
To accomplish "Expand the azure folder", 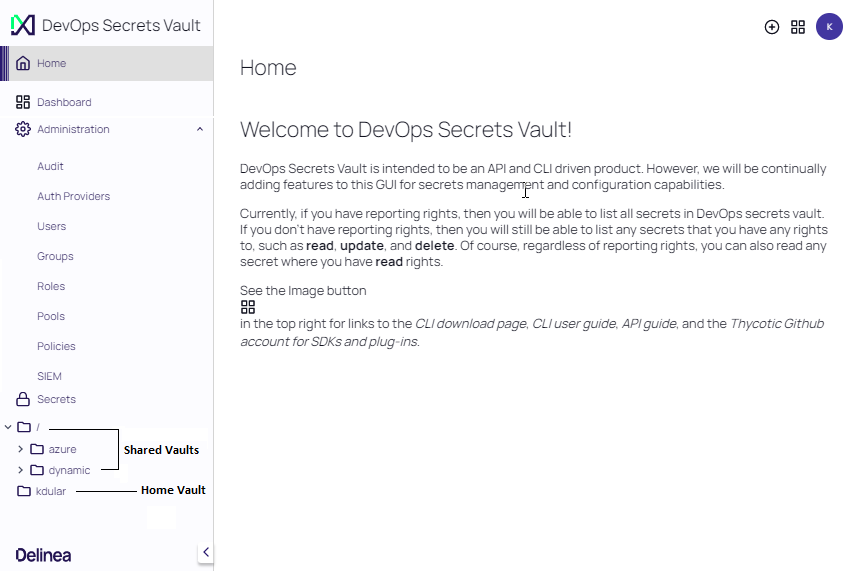I will coord(21,449).
